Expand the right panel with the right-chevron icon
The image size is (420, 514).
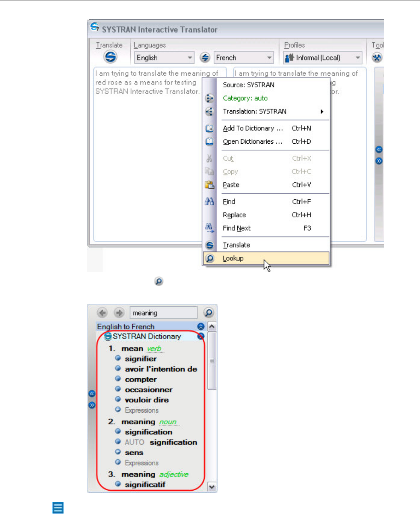click(379, 161)
